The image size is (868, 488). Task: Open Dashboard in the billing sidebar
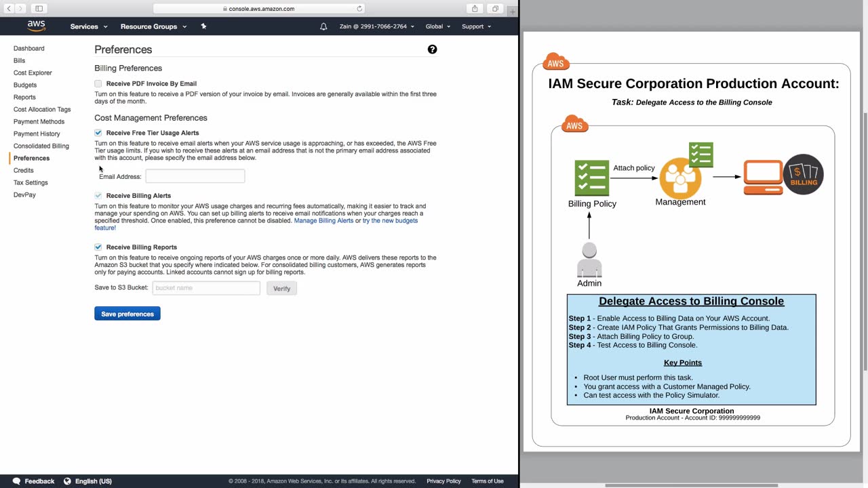pyautogui.click(x=29, y=48)
